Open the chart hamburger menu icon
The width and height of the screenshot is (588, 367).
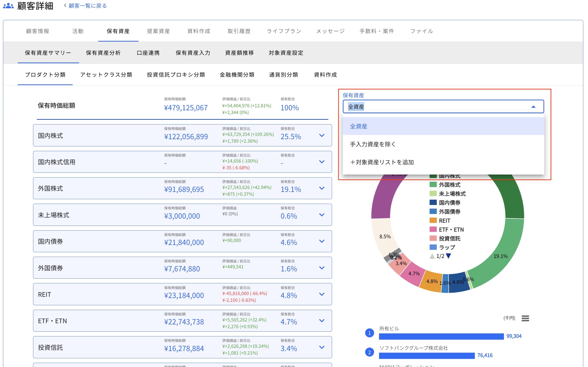point(525,318)
